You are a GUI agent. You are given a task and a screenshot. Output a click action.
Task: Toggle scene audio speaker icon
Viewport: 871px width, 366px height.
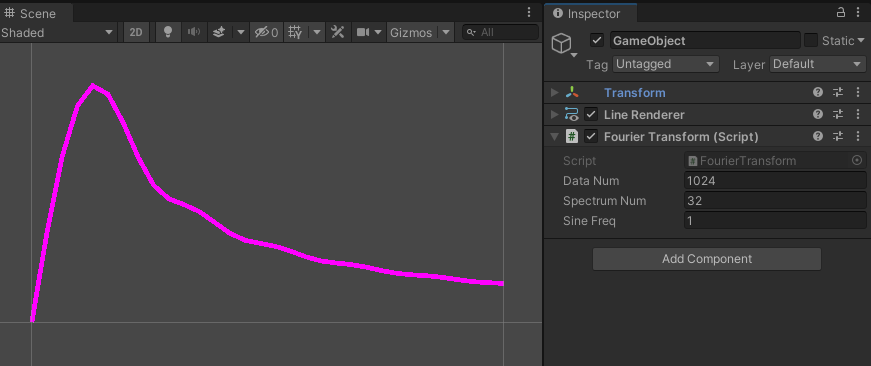coord(193,32)
